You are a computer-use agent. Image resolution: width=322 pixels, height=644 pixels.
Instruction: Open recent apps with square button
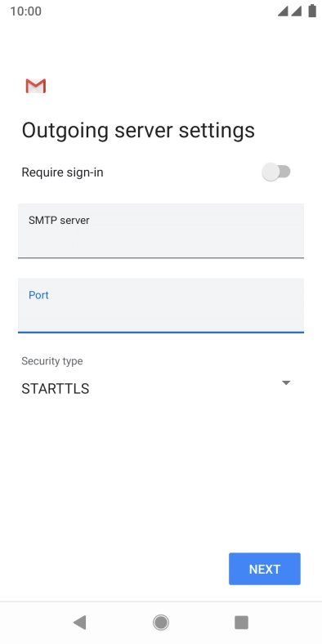(242, 623)
